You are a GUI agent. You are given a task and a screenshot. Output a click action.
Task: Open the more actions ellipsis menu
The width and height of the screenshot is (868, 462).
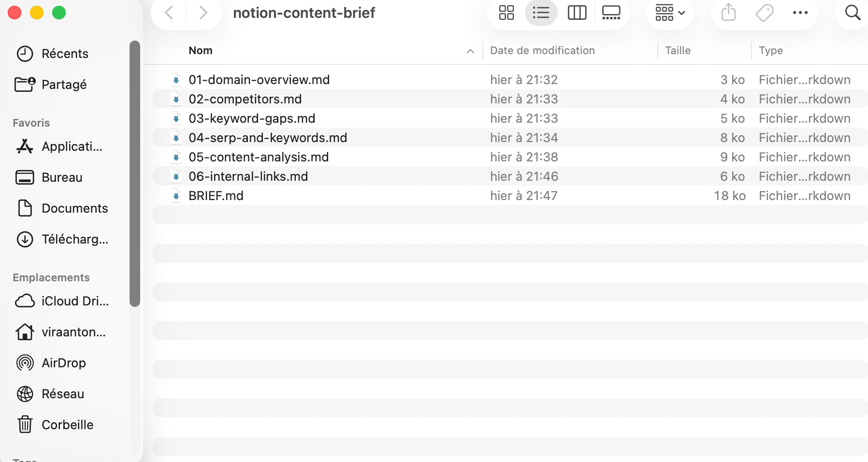click(800, 13)
